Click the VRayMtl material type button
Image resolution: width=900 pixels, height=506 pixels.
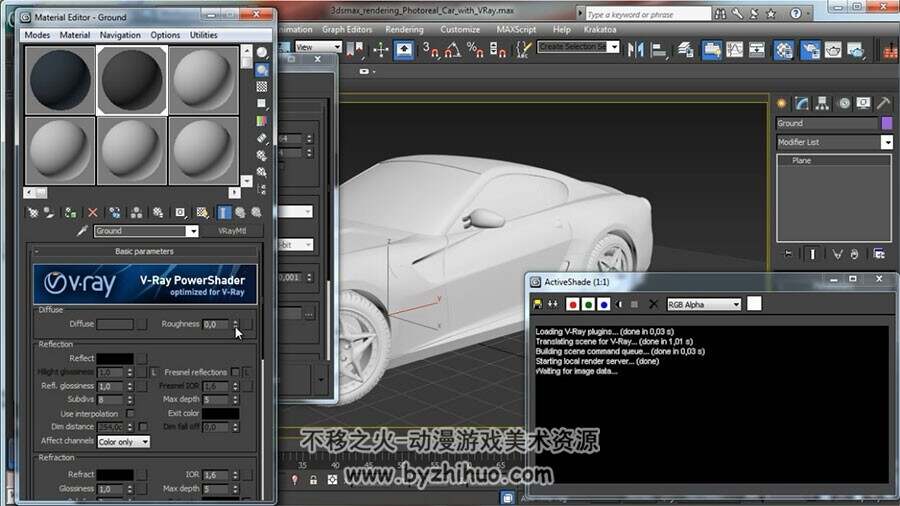[x=232, y=231]
